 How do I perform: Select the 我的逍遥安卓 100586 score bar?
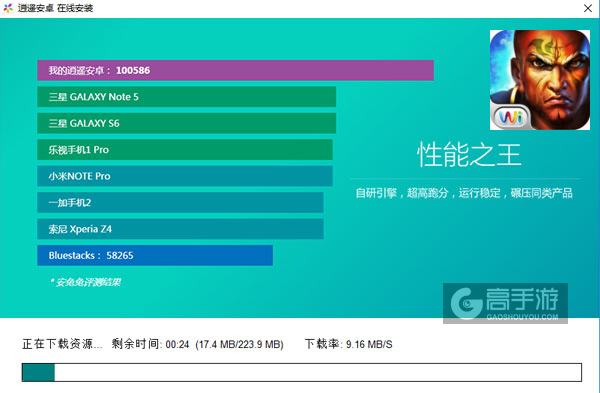(235, 70)
